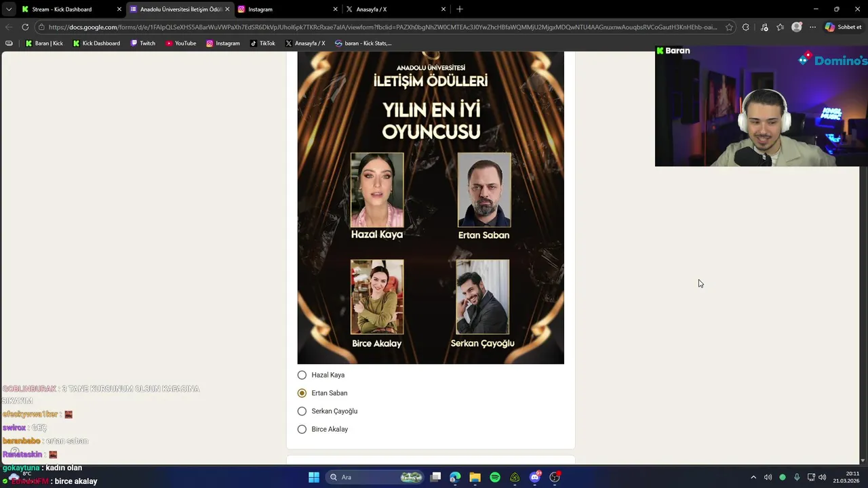This screenshot has width=868, height=488.
Task: Open the Baran | Kick bookmark
Action: tap(44, 43)
